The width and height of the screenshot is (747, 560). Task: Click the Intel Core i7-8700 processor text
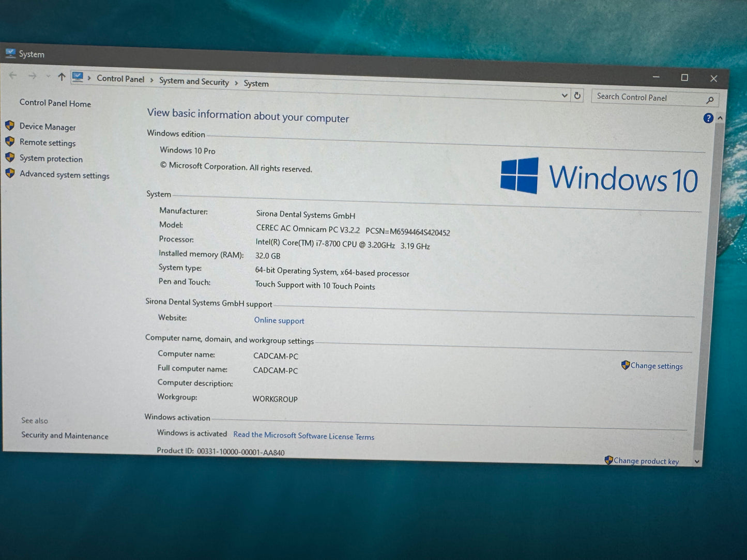tap(343, 244)
